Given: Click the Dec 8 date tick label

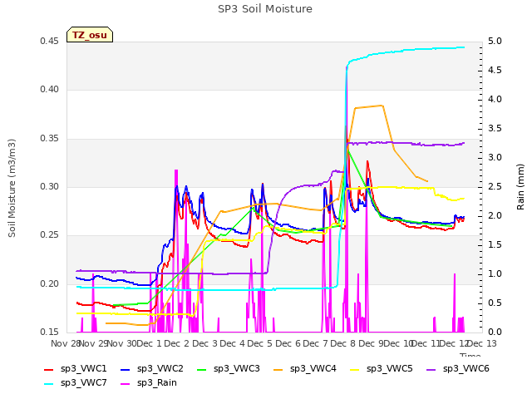Looking at the screenshot, I should point(343,344).
